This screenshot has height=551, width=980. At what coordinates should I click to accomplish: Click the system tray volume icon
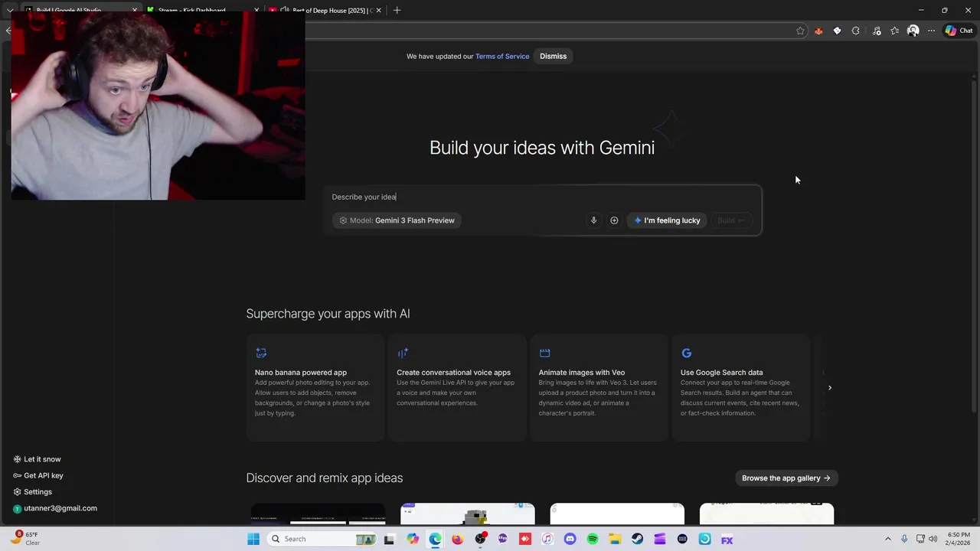(933, 539)
